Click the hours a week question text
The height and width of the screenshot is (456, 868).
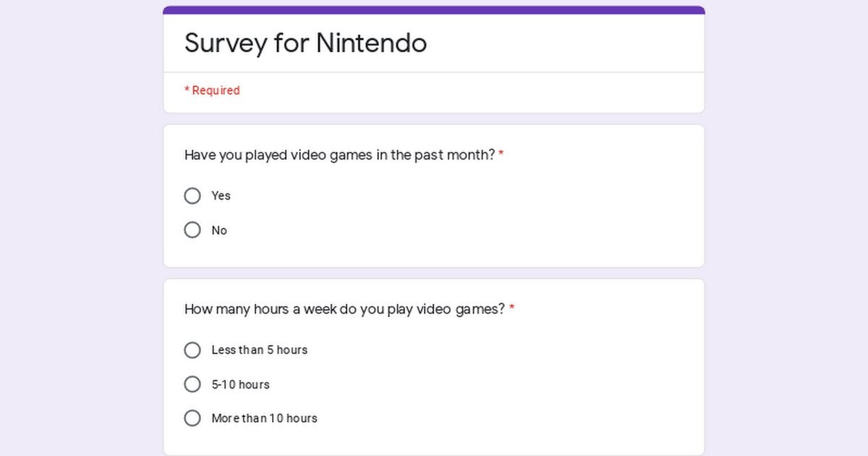click(344, 309)
